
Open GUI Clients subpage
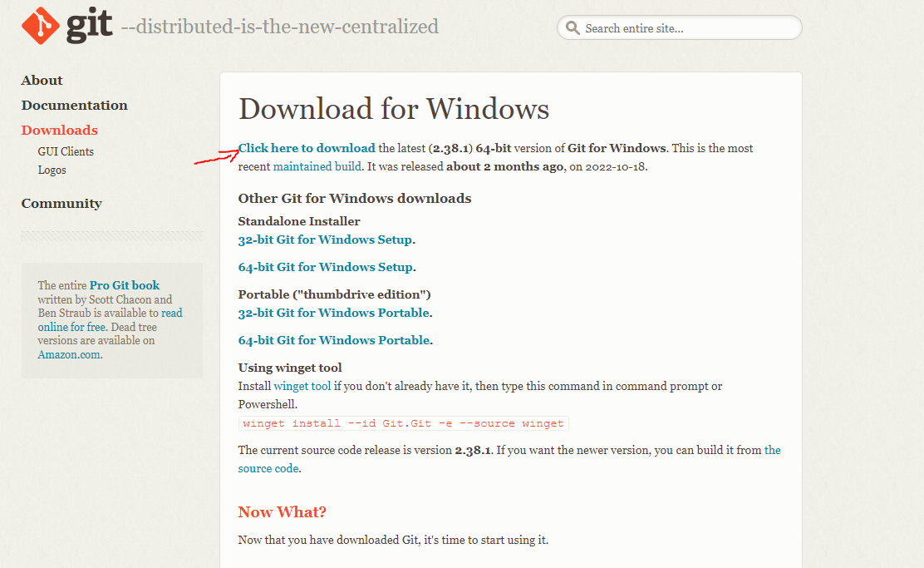[66, 151]
